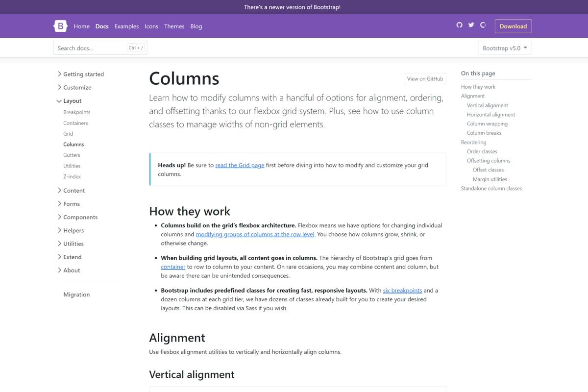Select Docs in the navbar

coord(102,26)
